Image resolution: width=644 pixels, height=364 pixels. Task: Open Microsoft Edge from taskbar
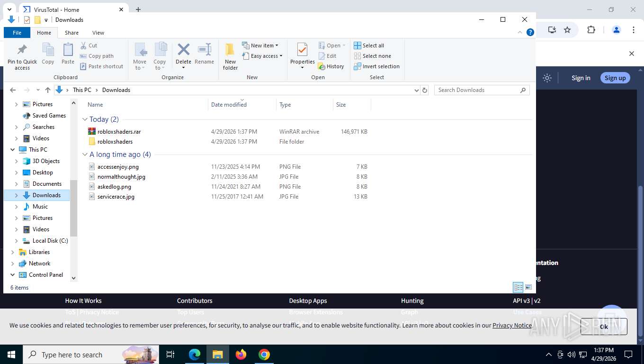coord(194,355)
